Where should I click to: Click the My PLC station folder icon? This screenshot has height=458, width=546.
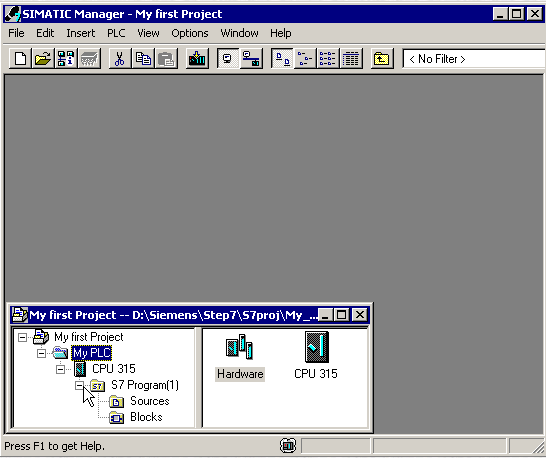click(60, 353)
